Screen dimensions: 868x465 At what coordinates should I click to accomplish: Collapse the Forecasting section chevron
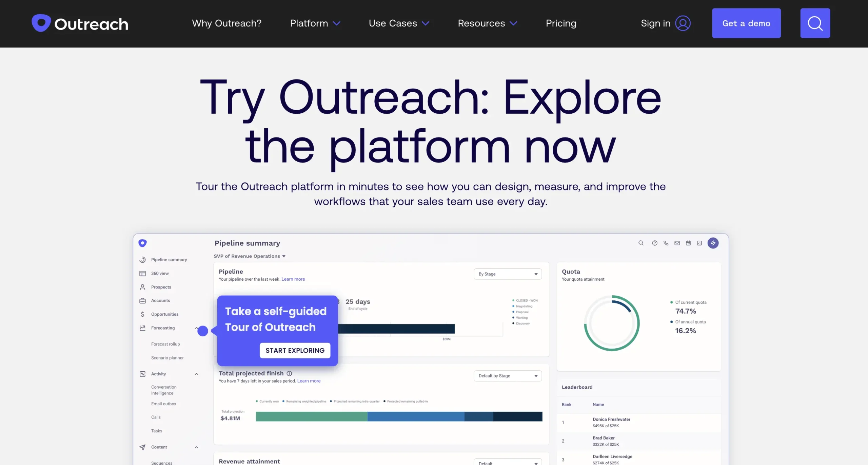click(197, 328)
